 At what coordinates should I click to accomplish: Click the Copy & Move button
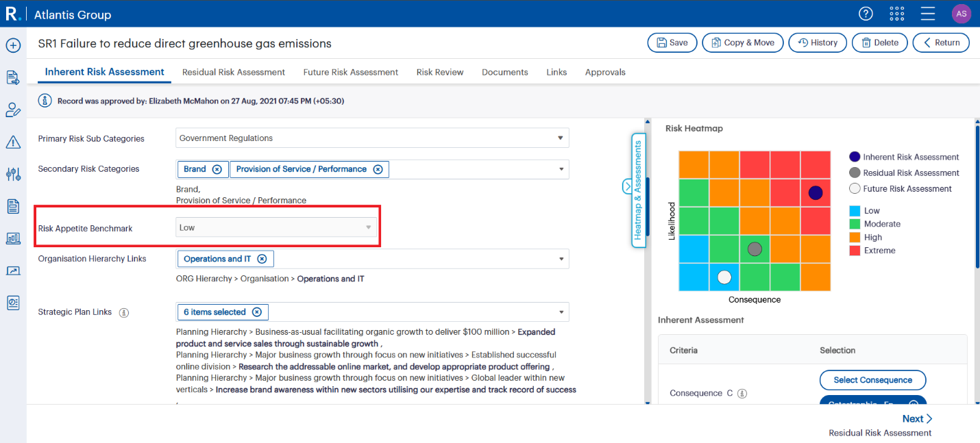coord(743,42)
